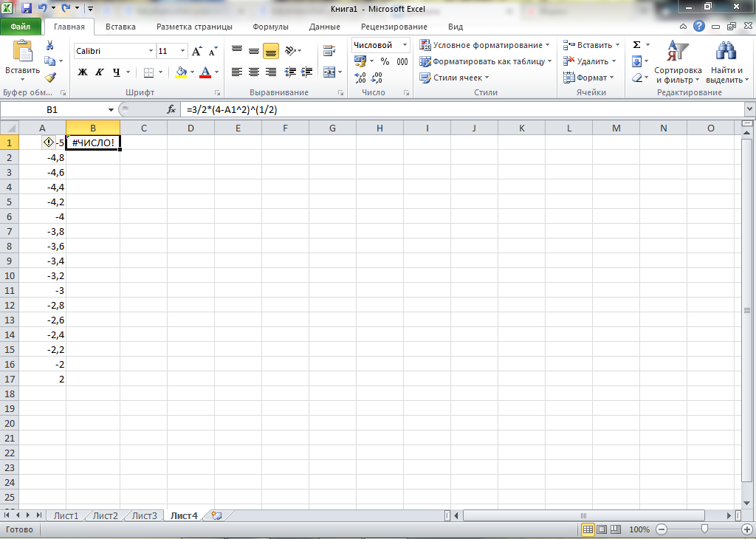This screenshot has height=539, width=756.
Task: Click Удалить cells button
Action: (x=590, y=61)
